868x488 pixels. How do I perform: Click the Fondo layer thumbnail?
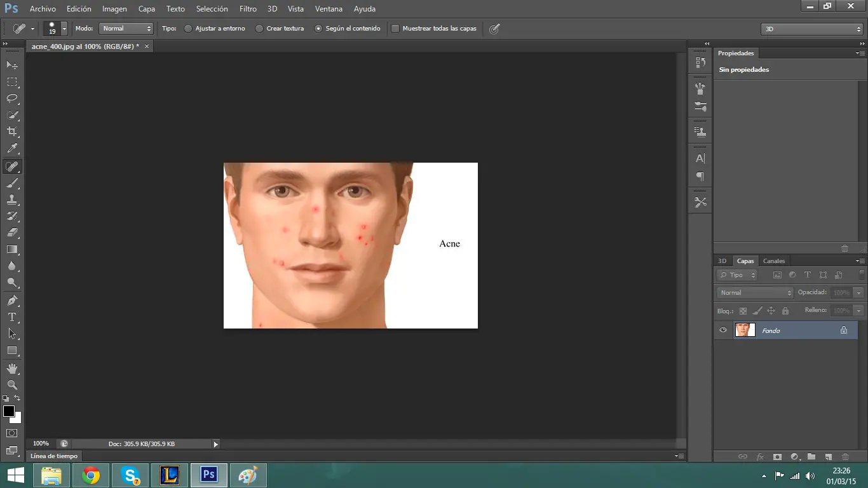coord(745,330)
